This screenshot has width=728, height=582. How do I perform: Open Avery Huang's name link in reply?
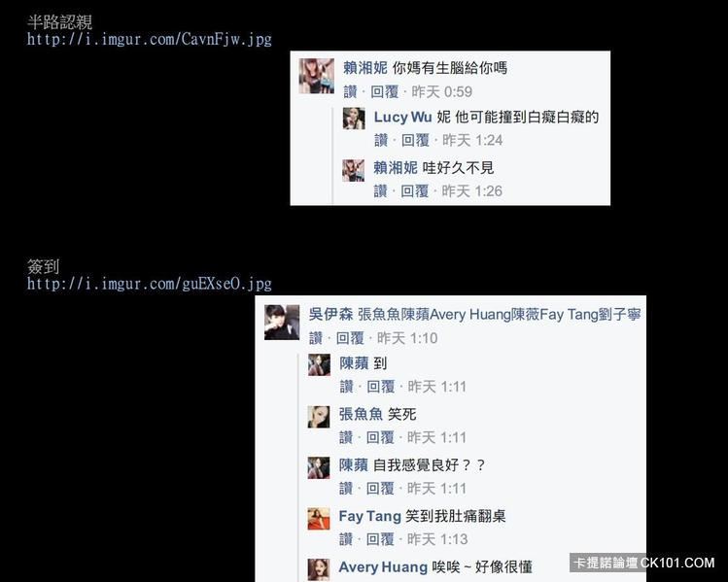(383, 567)
